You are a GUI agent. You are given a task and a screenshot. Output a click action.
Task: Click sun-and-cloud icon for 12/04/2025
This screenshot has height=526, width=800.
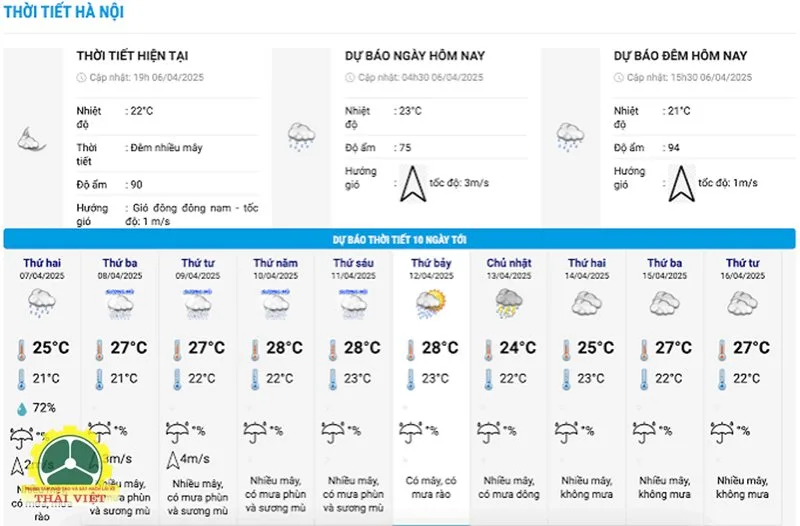click(x=431, y=304)
